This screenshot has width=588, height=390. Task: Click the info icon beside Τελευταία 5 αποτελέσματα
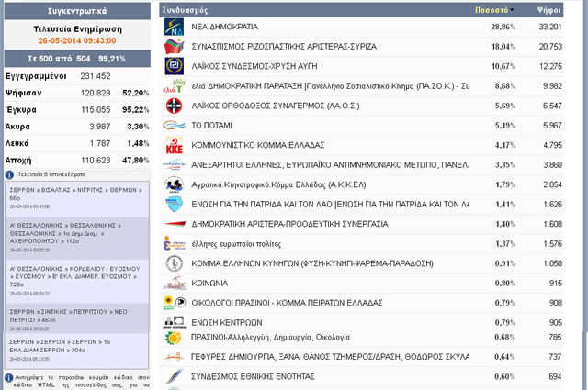click(7, 173)
